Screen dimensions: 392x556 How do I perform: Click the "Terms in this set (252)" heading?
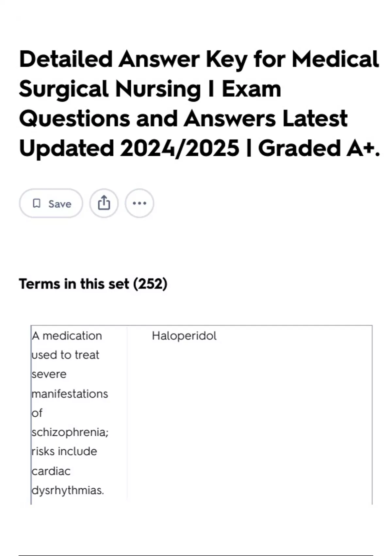pos(93,284)
